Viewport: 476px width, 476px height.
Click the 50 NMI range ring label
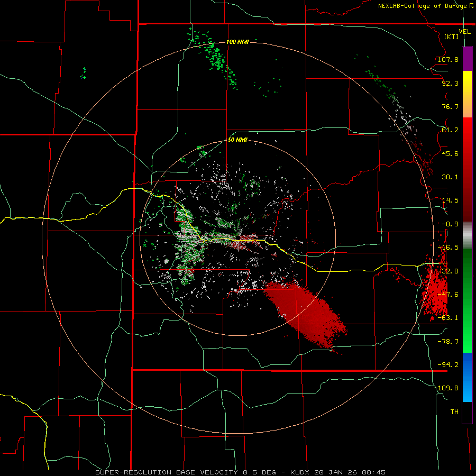237,140
